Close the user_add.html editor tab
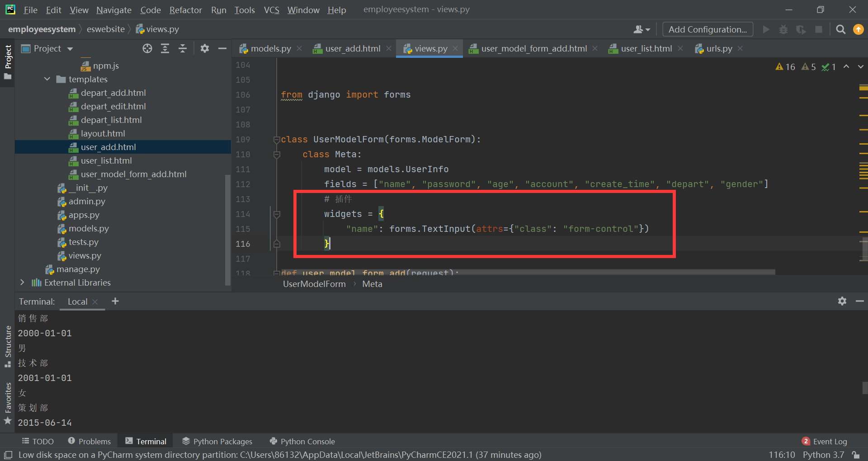868x461 pixels. (x=389, y=48)
